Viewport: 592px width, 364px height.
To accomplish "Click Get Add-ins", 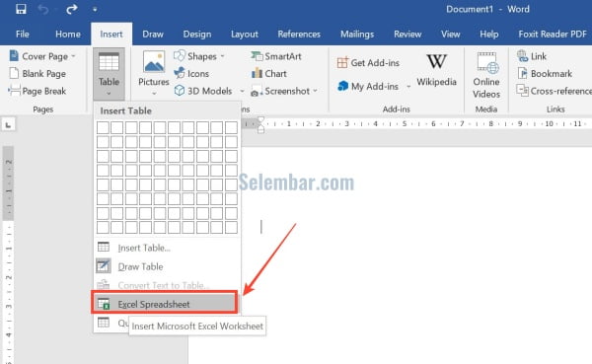I will [x=368, y=63].
